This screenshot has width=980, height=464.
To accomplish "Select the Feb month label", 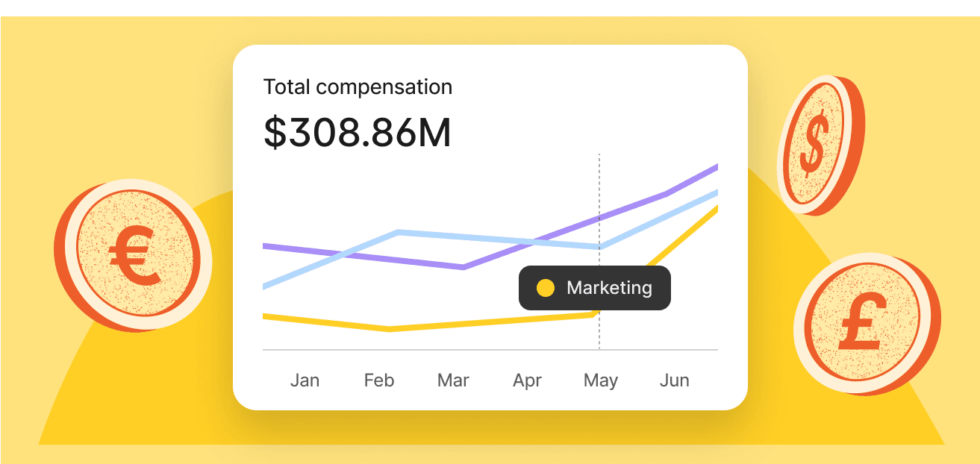I will [x=378, y=380].
